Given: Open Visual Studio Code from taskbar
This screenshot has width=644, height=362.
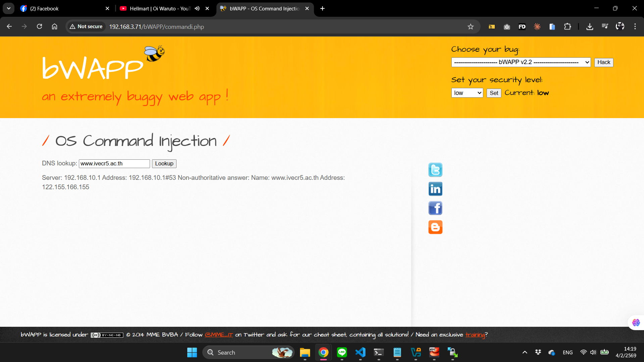Looking at the screenshot, I should pos(360,352).
